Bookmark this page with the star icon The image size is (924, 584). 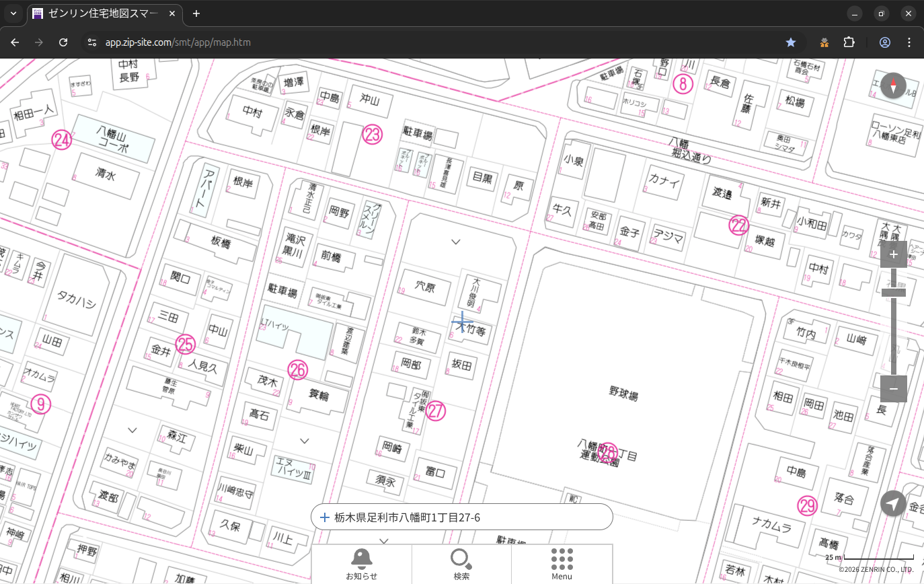[791, 42]
